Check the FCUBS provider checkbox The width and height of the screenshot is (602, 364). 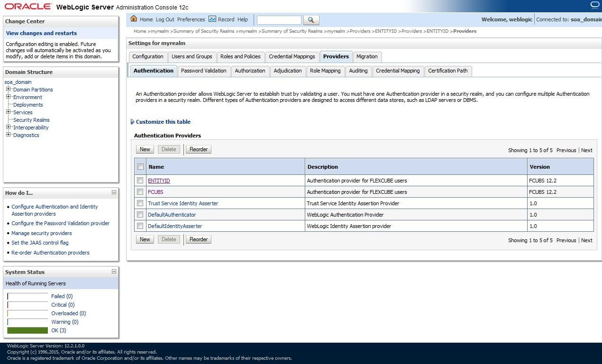[x=140, y=192]
